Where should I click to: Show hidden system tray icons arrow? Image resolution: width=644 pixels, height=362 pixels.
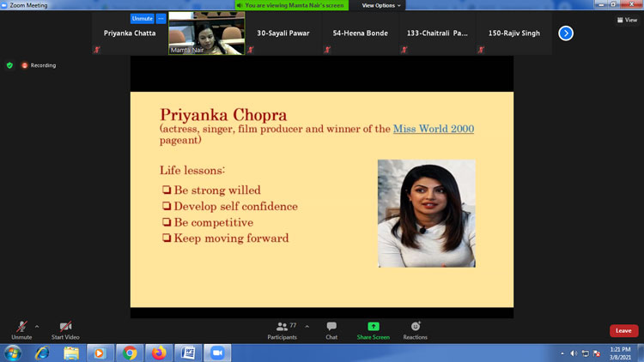pos(562,353)
